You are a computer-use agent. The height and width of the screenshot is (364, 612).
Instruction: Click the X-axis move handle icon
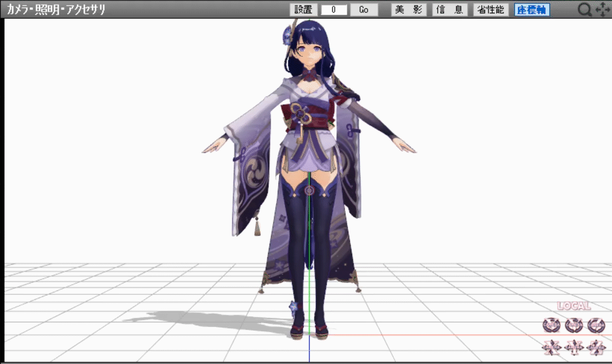[551, 347]
